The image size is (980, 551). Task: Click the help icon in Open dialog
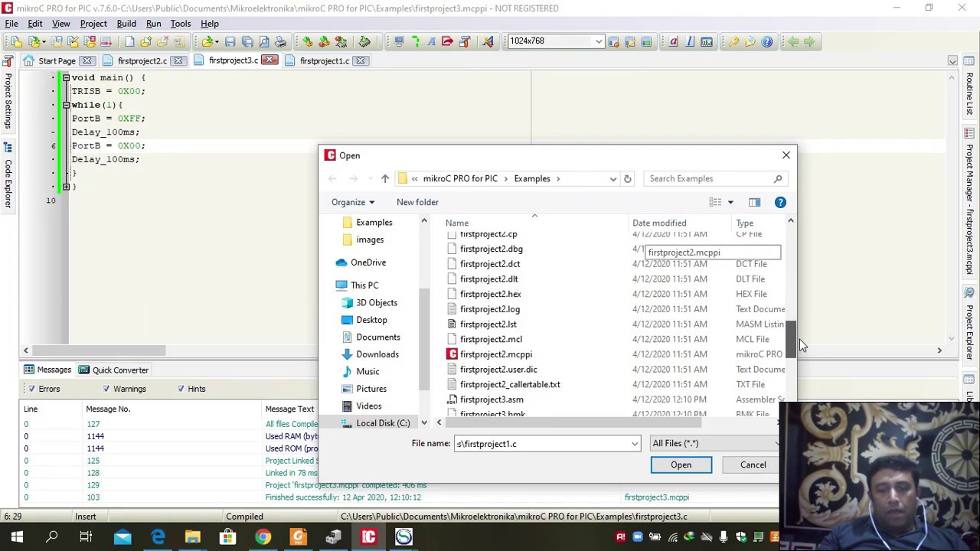780,202
